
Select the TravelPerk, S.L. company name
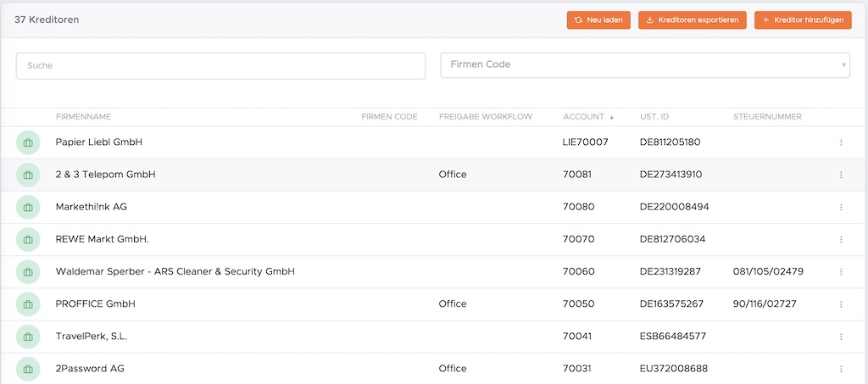tap(91, 337)
